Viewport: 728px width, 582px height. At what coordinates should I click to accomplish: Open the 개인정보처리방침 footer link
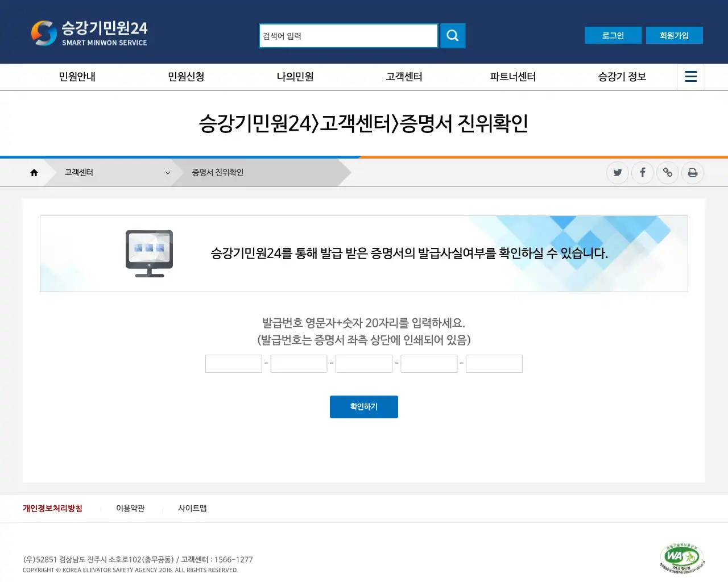click(52, 508)
